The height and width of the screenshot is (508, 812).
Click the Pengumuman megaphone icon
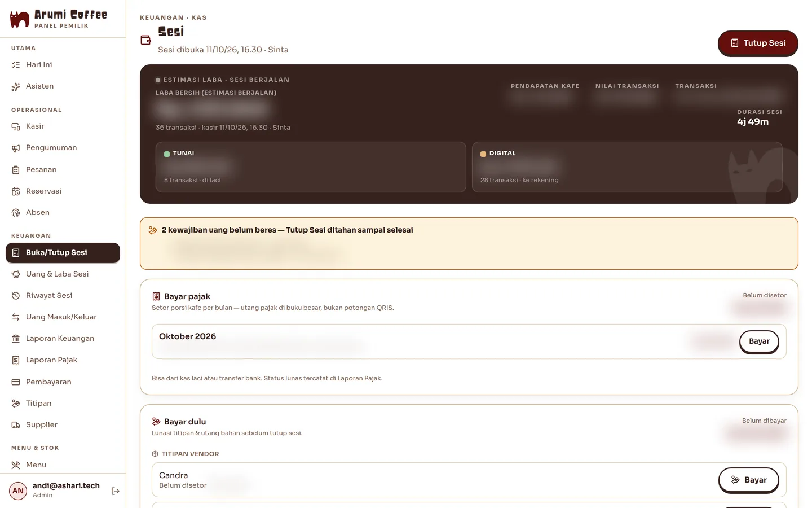[16, 148]
